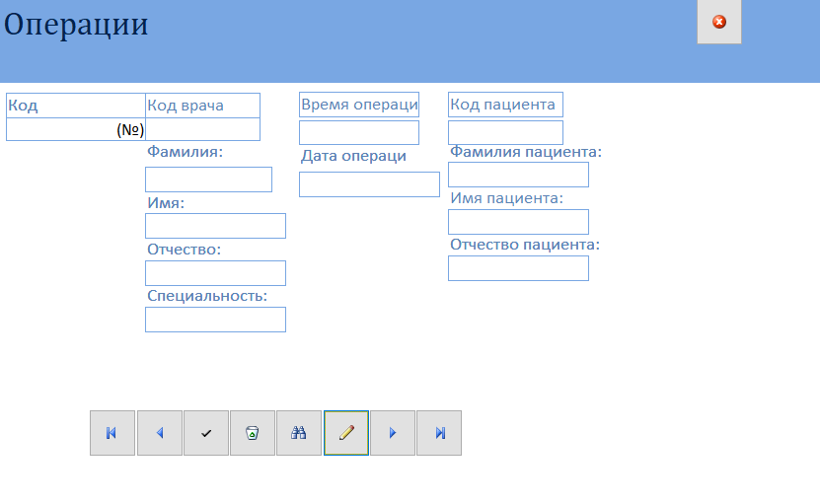Save record with checkmark button
Image resolution: width=820 pixels, height=504 pixels.
pyautogui.click(x=206, y=433)
